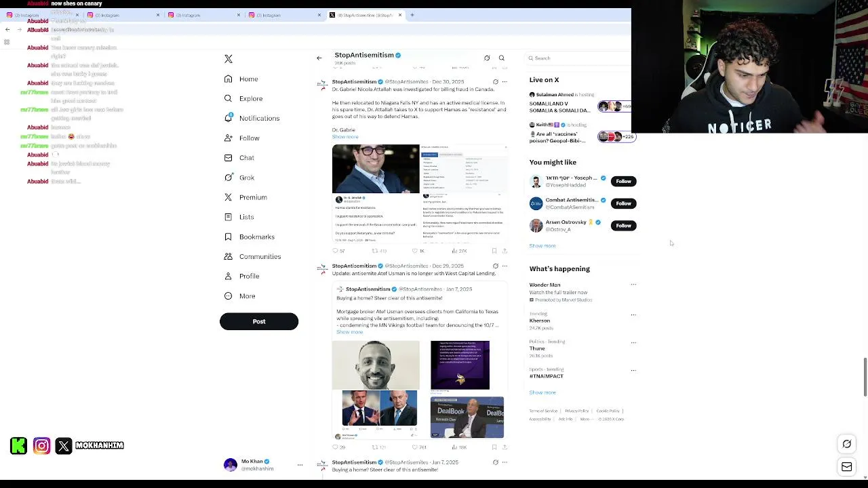
Task: Open the Dec 30 post's more options
Action: pyautogui.click(x=505, y=82)
